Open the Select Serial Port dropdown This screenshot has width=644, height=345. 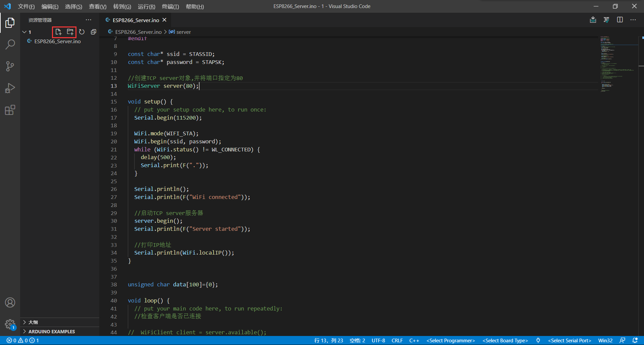coord(569,340)
